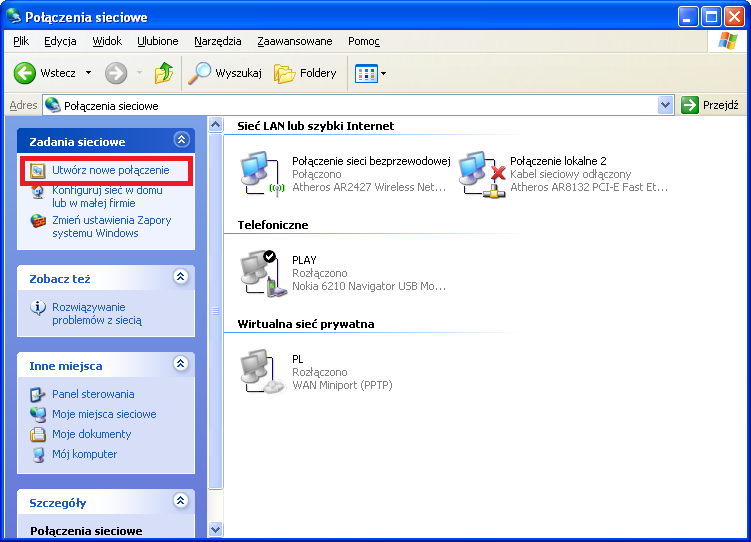Collapse the Zadania sieciowe panel
Image resolution: width=751 pixels, height=542 pixels.
pyautogui.click(x=181, y=140)
